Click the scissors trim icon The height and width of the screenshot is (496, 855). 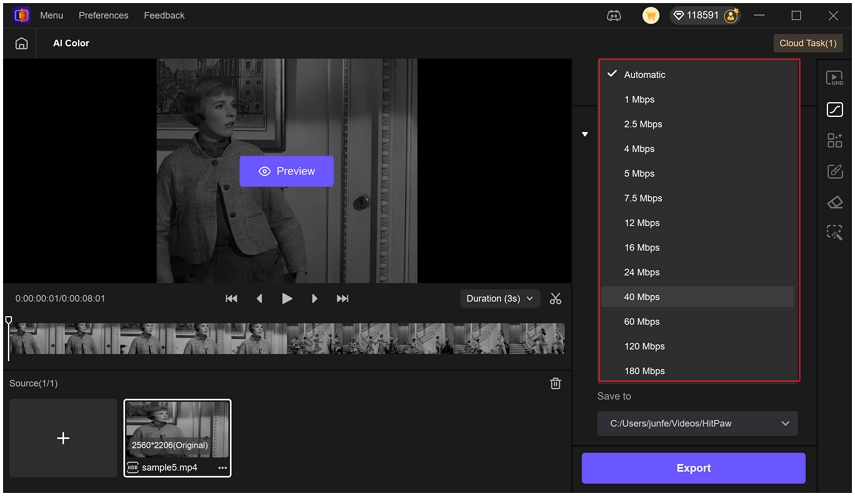(x=555, y=299)
